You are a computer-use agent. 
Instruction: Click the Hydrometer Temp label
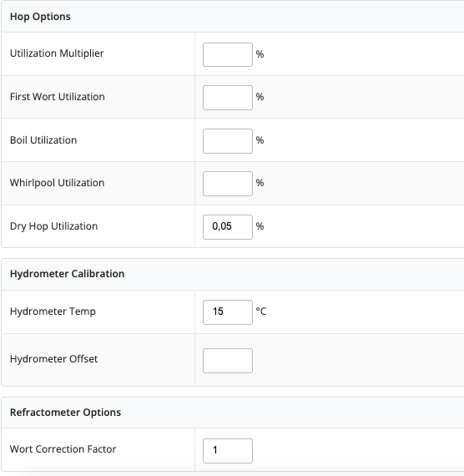pos(53,311)
